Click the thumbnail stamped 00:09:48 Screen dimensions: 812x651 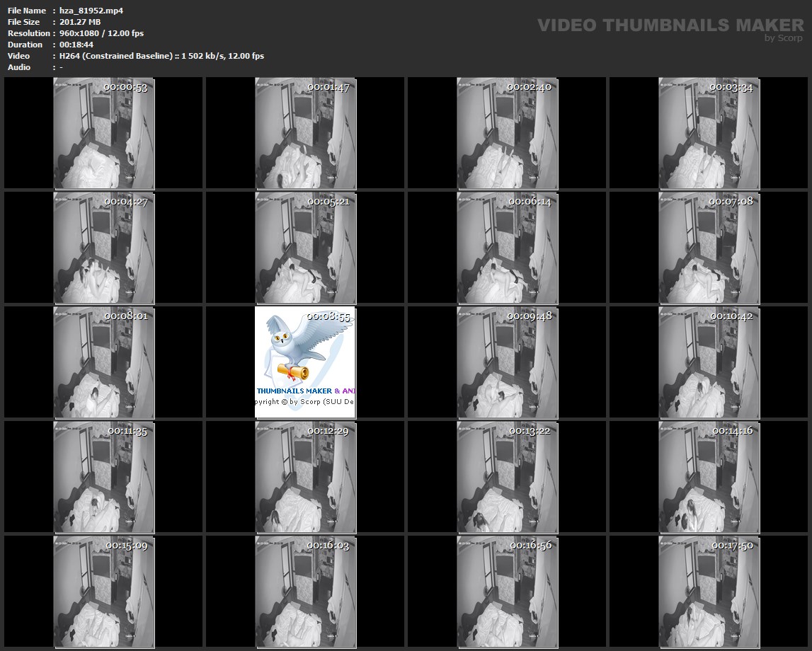pyautogui.click(x=507, y=362)
